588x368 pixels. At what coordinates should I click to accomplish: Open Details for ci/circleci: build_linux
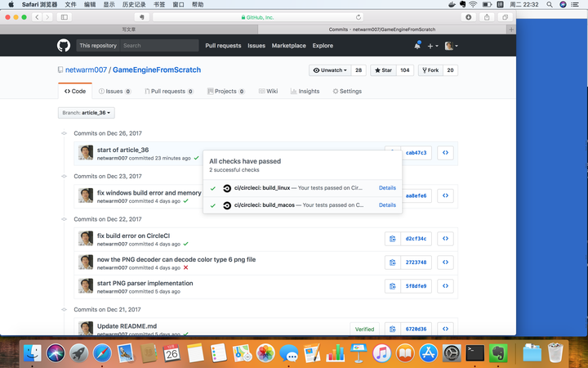tap(387, 188)
